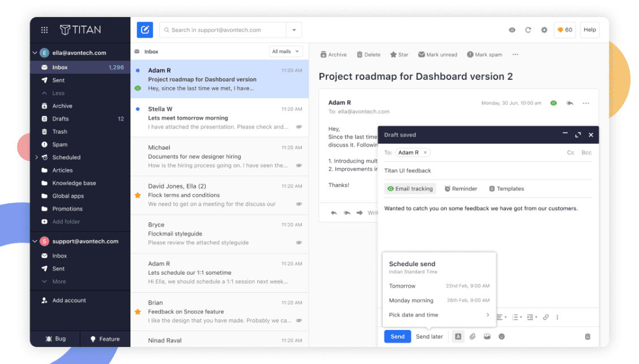Toggle star on Brian's Feedback email
639x364 pixels.
click(x=138, y=311)
